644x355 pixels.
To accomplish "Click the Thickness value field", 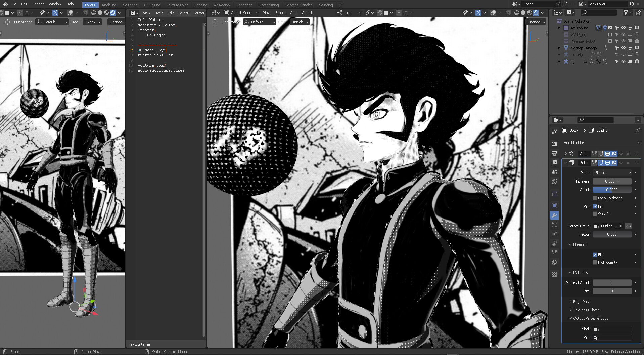I will pos(612,181).
